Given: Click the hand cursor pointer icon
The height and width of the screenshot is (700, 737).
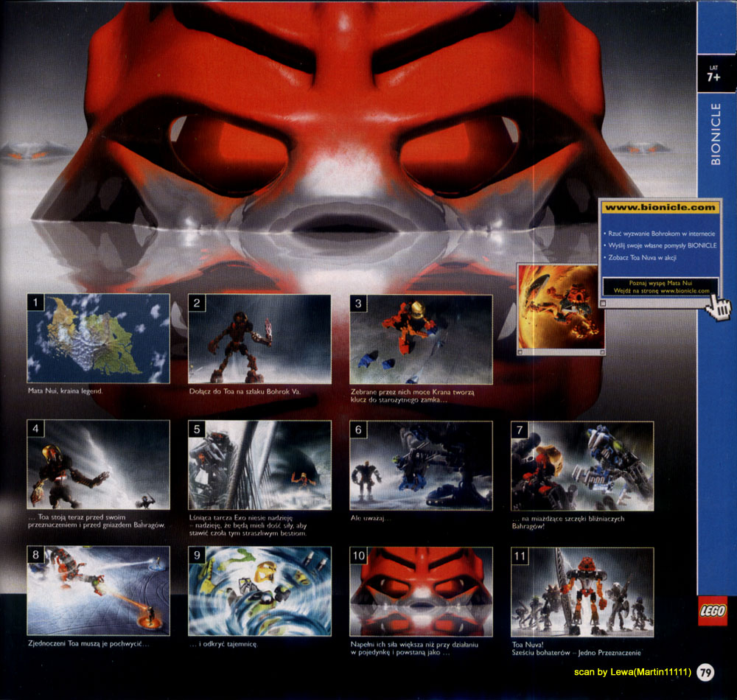Looking at the screenshot, I should pos(718,307).
